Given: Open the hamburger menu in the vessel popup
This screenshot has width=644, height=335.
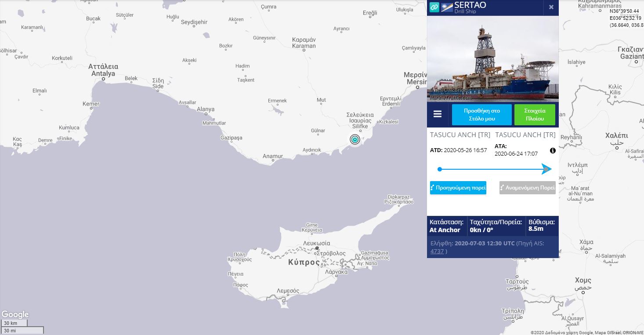Looking at the screenshot, I should (438, 114).
